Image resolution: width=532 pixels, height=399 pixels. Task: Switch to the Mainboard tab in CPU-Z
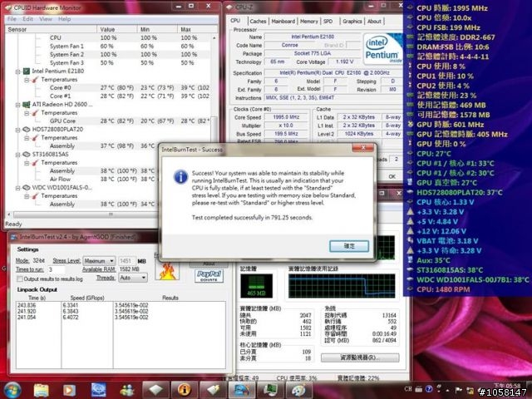point(283,22)
